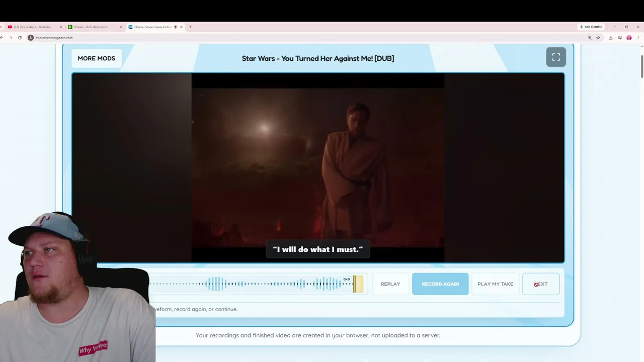
Task: Bookmark this page with the star icon
Action: point(598,38)
